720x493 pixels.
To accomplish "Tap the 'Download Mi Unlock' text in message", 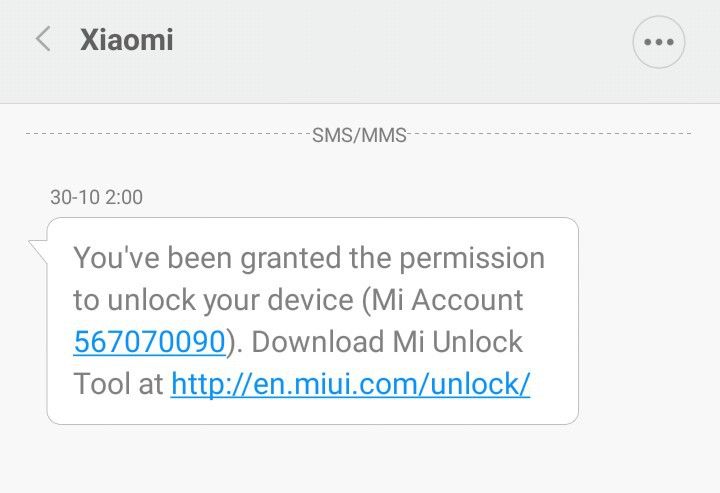I will pyautogui.click(x=387, y=342).
